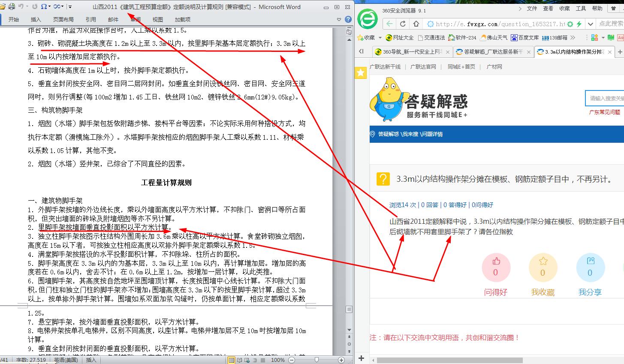Click the lightning speed mode icon in address bar

pos(579,24)
